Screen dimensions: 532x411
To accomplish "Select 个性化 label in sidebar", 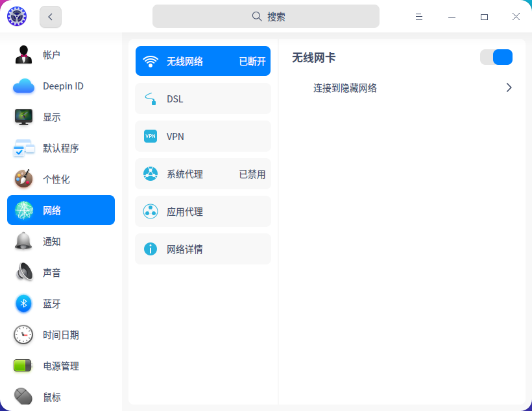I will (56, 180).
